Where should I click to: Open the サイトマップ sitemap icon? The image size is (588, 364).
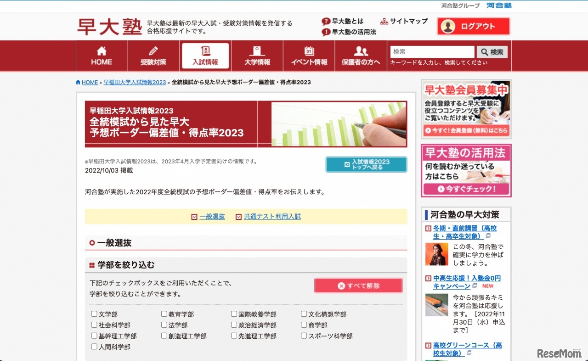tap(384, 21)
